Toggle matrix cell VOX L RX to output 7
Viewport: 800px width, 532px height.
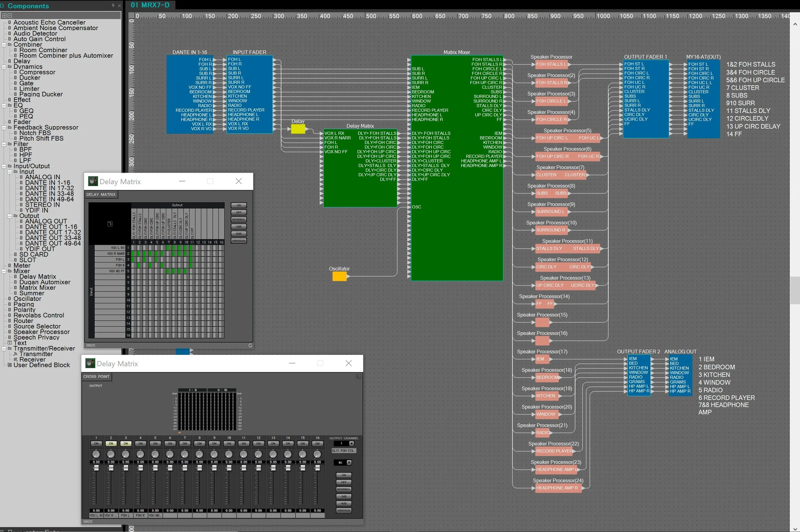click(x=169, y=248)
